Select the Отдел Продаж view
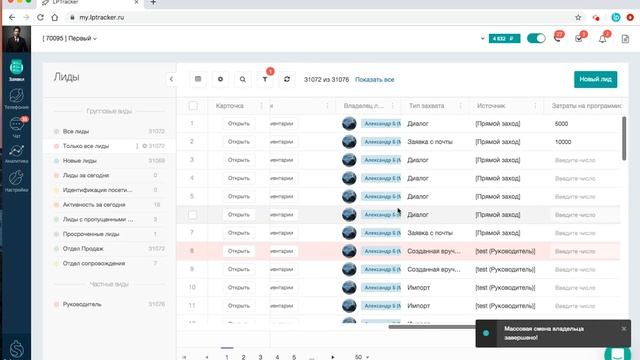This screenshot has width=640, height=360. (109, 249)
